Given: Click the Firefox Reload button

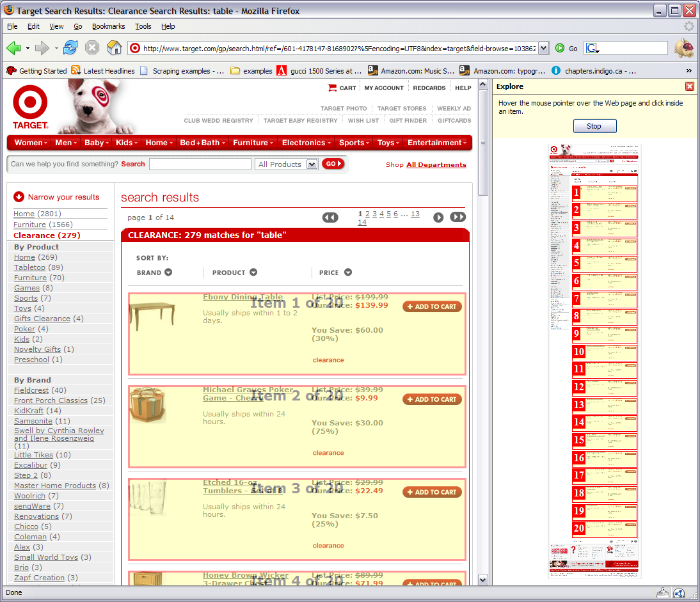Looking at the screenshot, I should pos(70,48).
